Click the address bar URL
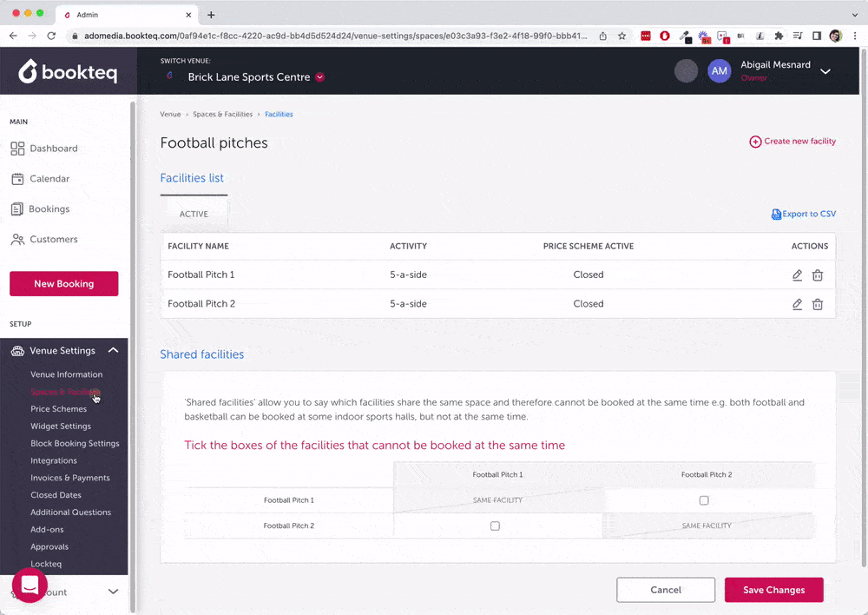Screen dimensions: 868x615 335,36
